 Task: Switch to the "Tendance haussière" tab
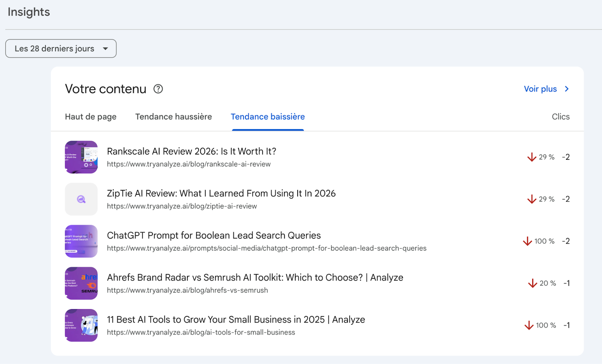173,117
